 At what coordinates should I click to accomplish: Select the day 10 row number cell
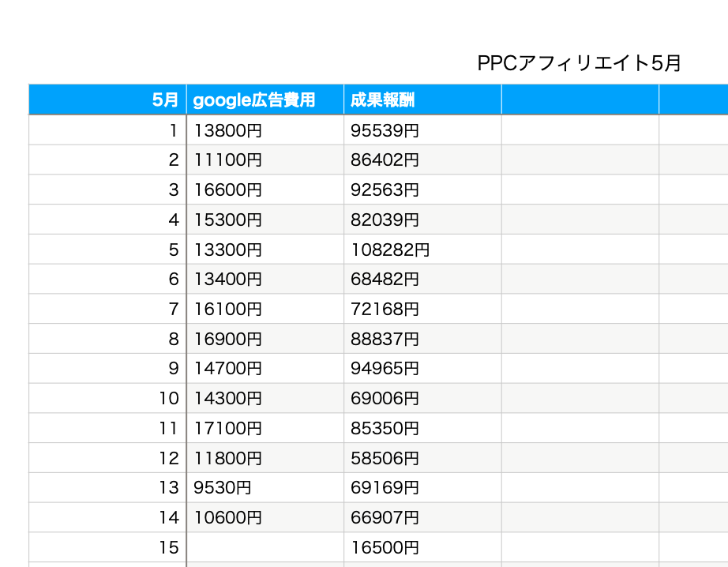[108, 398]
